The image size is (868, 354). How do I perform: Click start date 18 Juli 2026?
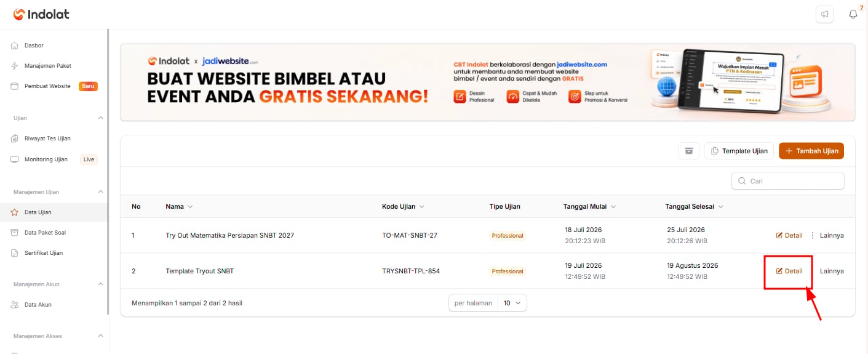click(583, 230)
